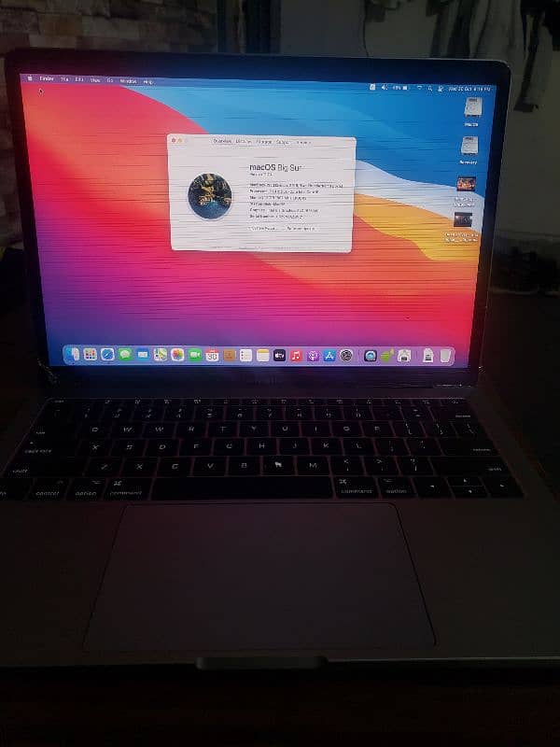Open Podcasts from the Dock
560x747 pixels.
pyautogui.click(x=313, y=356)
